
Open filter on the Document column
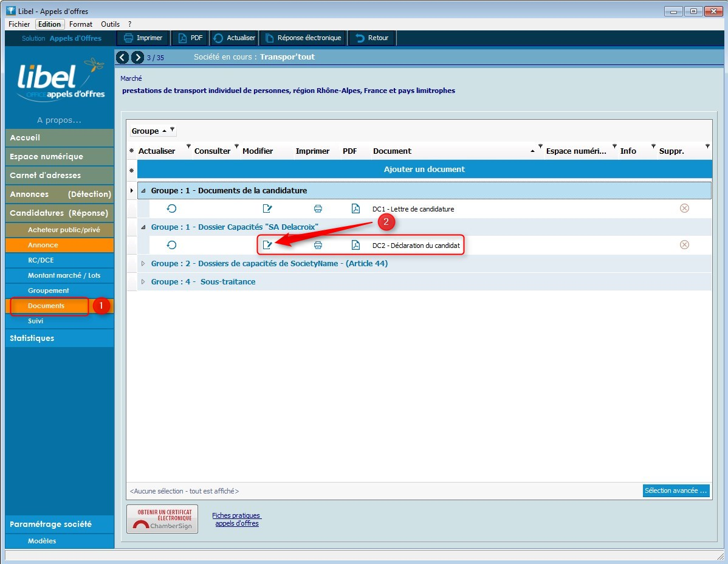point(540,146)
